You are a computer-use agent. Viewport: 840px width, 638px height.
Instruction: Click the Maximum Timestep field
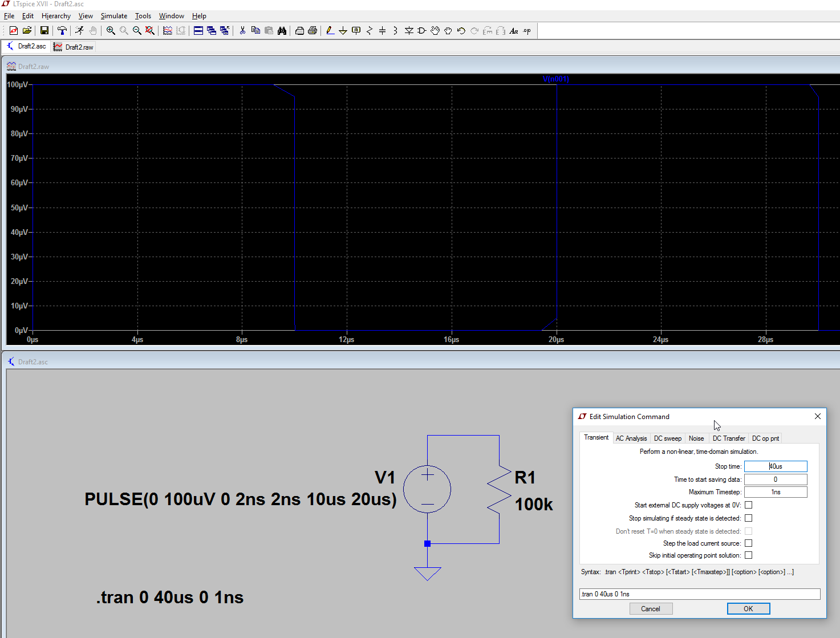776,492
